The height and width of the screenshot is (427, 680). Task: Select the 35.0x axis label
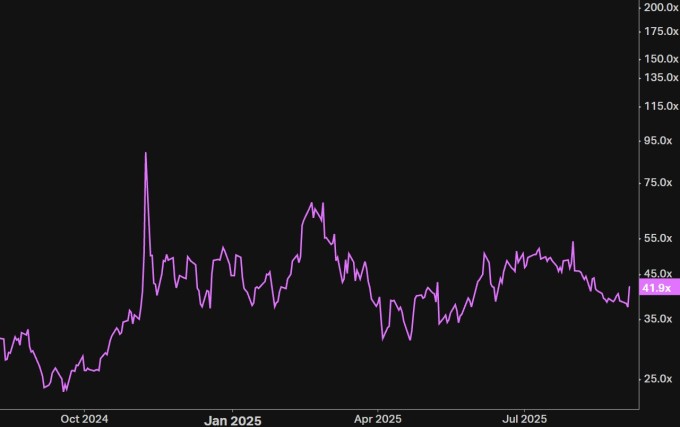click(658, 319)
